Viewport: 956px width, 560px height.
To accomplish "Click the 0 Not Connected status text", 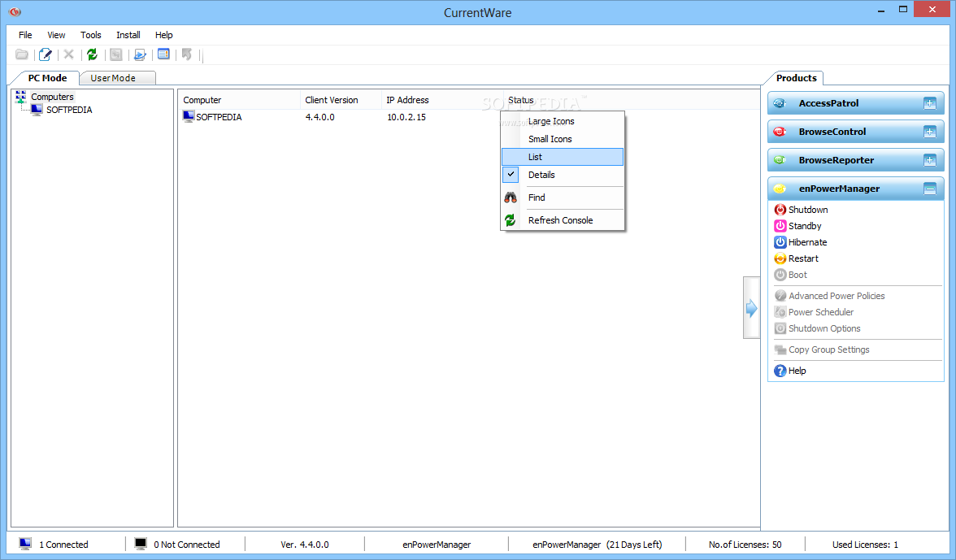I will pyautogui.click(x=187, y=545).
